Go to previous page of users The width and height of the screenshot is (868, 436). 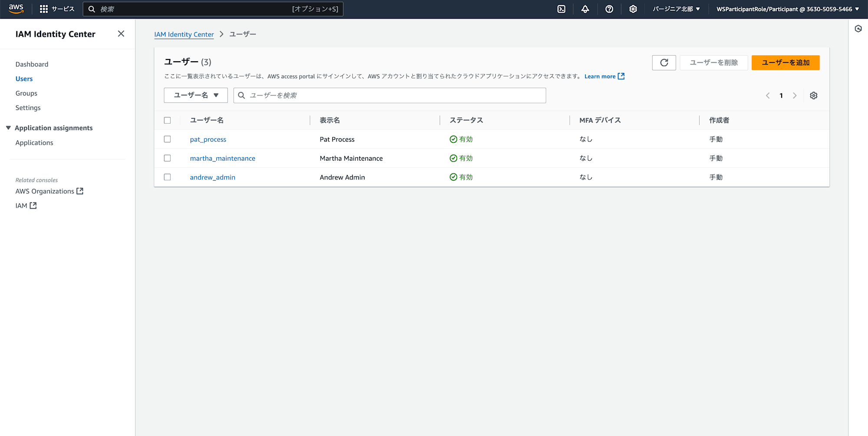[768, 96]
